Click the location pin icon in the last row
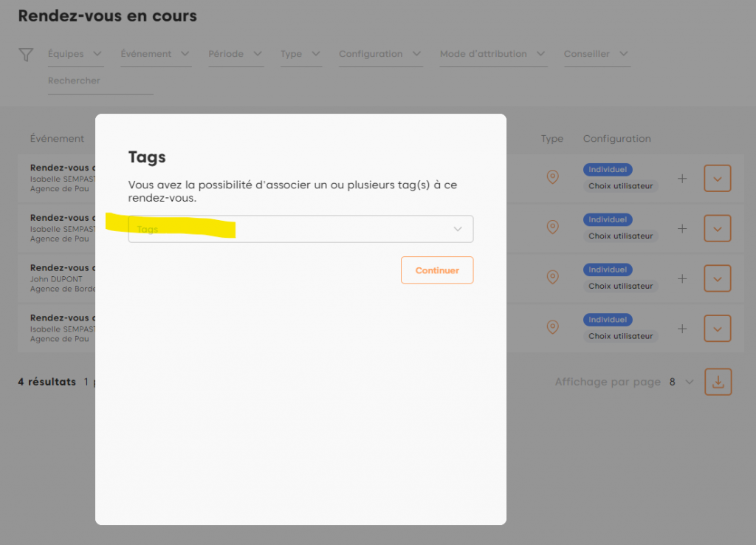Viewport: 756px width, 545px height. pos(552,327)
